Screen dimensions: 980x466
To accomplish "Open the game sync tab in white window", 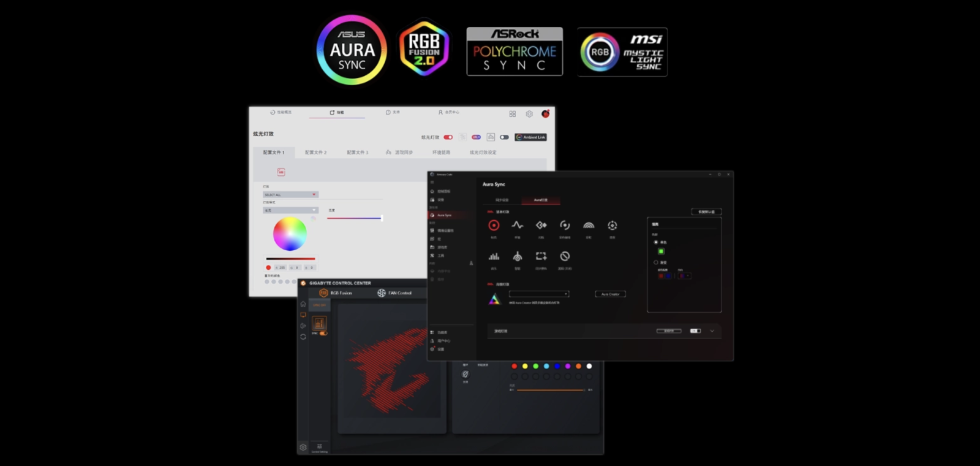I will (399, 152).
